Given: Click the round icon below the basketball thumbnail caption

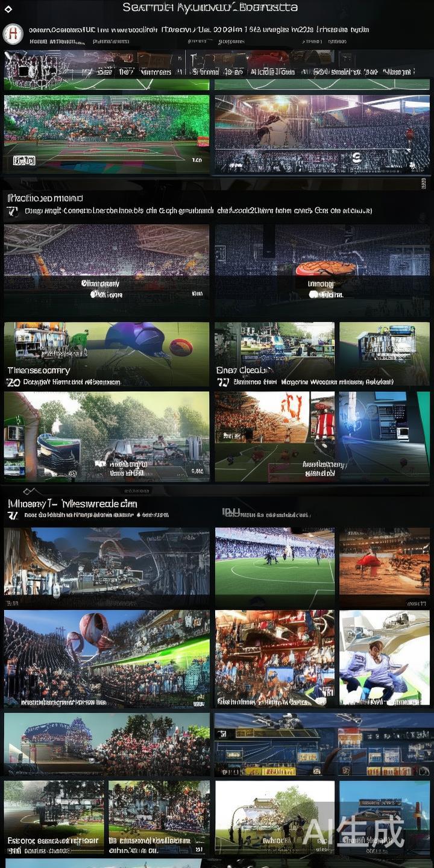Looking at the screenshot, I should [x=313, y=294].
